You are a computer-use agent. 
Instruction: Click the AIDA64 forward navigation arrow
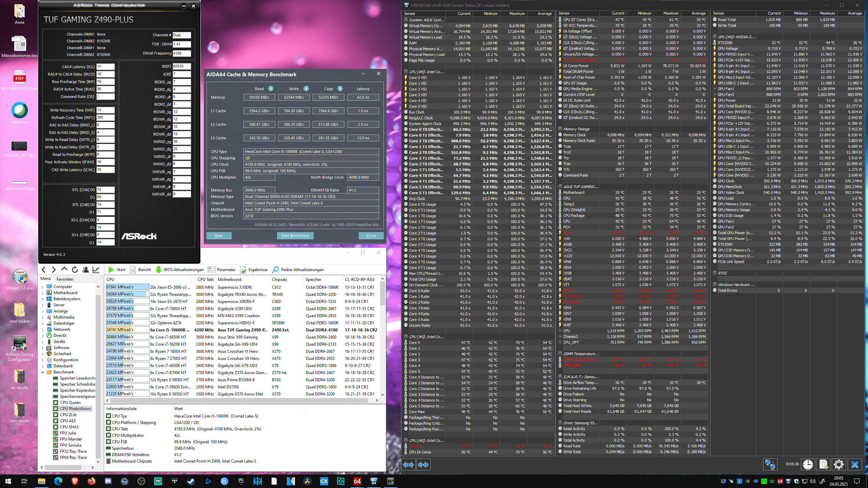(54, 269)
